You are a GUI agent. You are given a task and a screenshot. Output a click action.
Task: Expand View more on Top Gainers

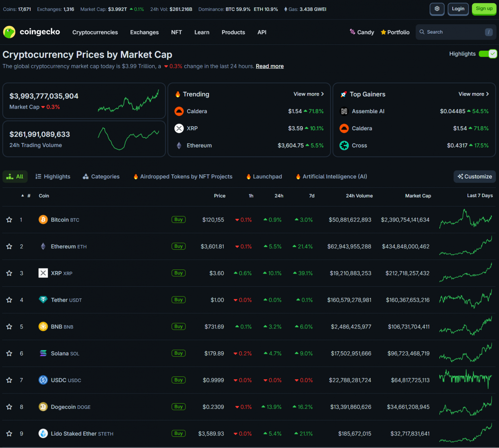[473, 94]
